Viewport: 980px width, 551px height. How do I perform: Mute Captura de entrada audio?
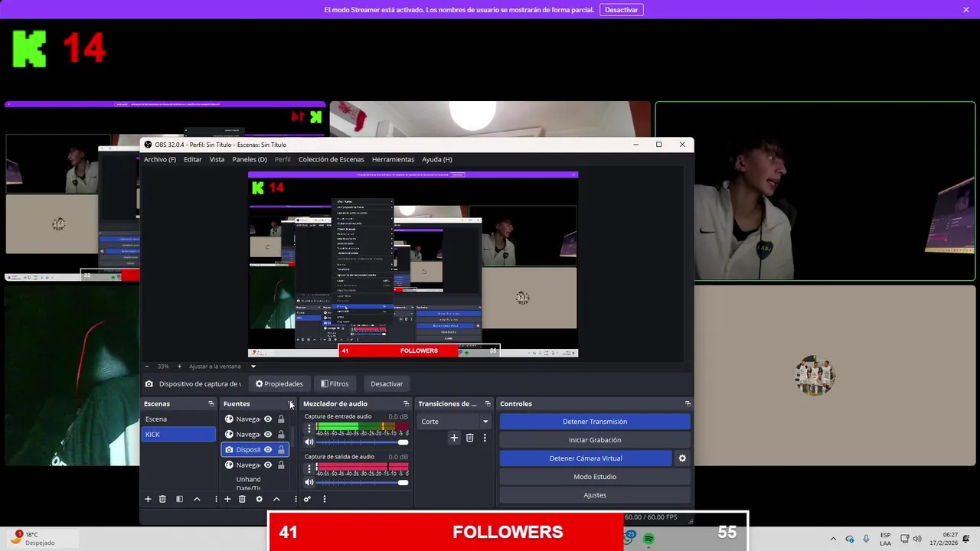(x=309, y=442)
